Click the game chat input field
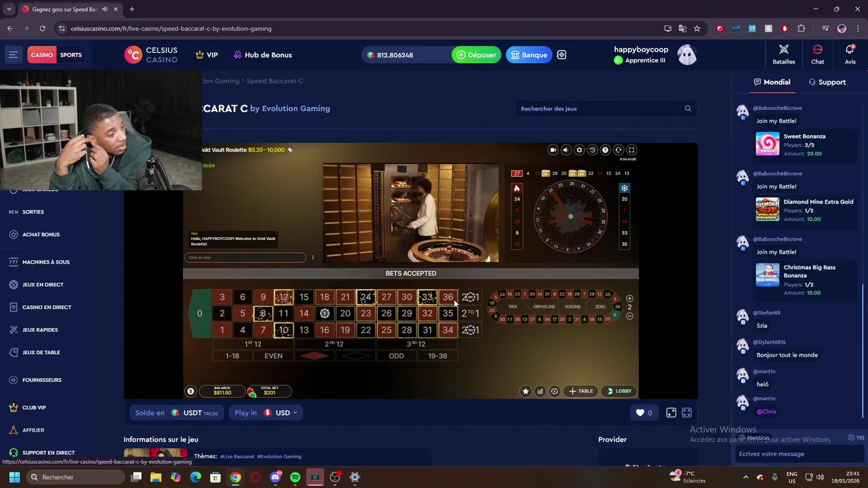 tap(245, 258)
